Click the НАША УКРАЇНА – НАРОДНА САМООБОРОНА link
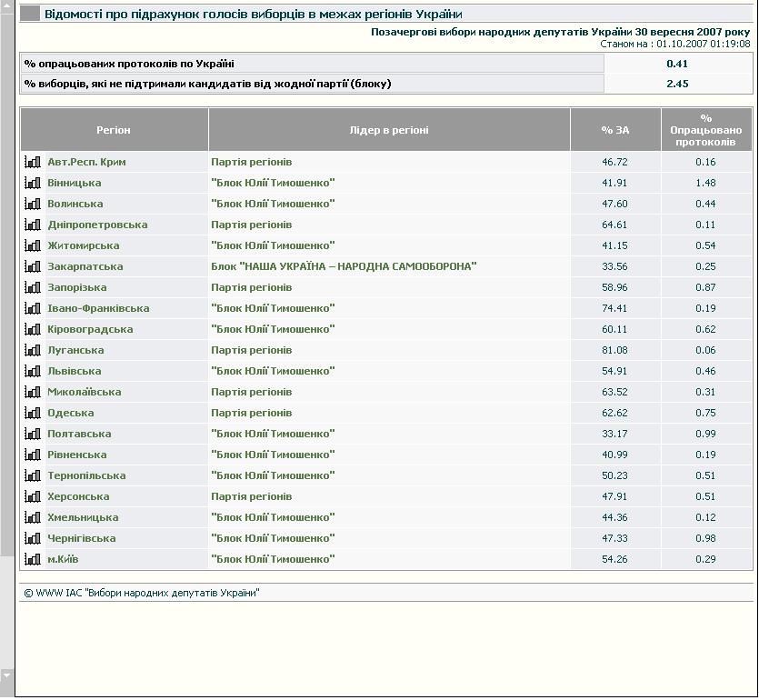This screenshot has height=700, width=759. point(344,266)
